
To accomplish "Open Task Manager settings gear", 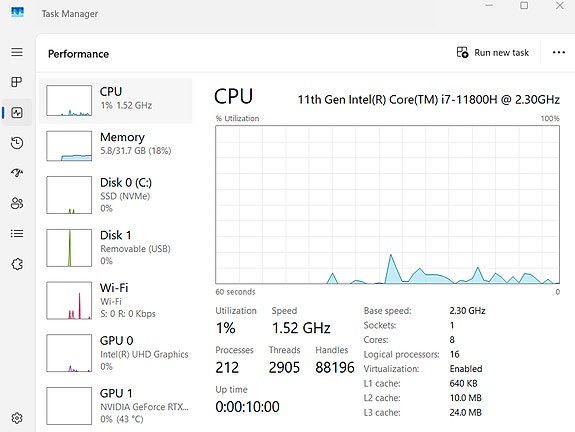I will point(17,418).
